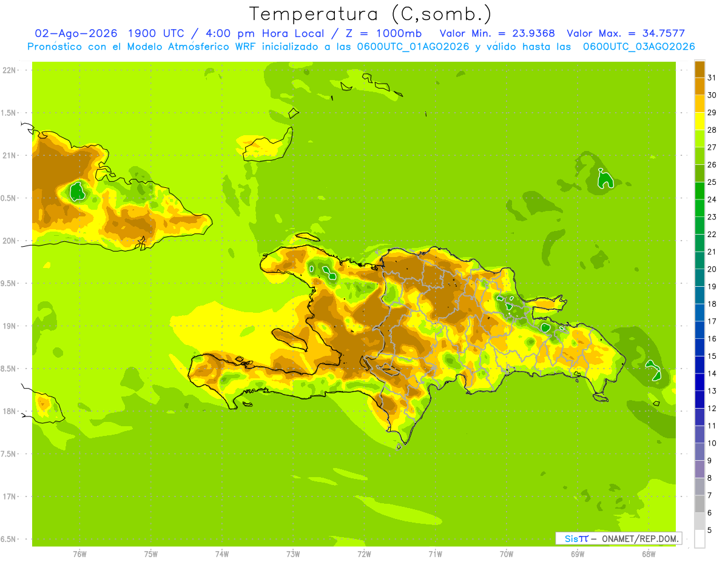Click the "72W" longitude axis label
The height and width of the screenshot is (562, 728).
364,554
